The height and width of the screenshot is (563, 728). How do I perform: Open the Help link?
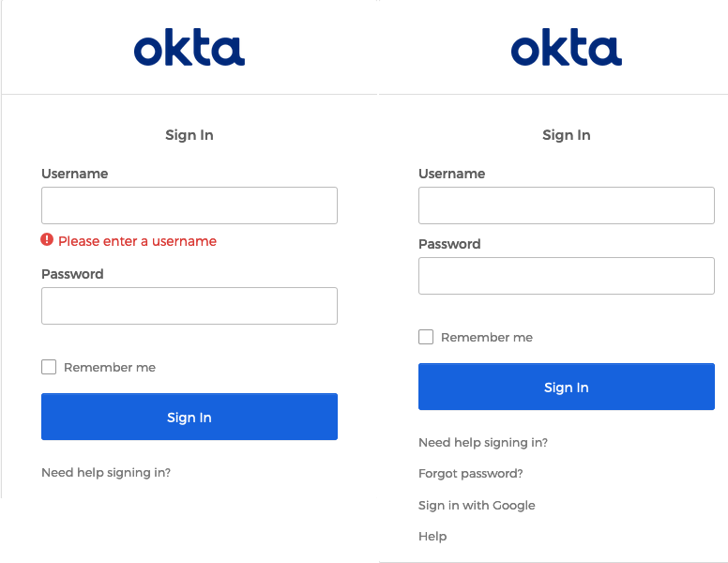432,537
